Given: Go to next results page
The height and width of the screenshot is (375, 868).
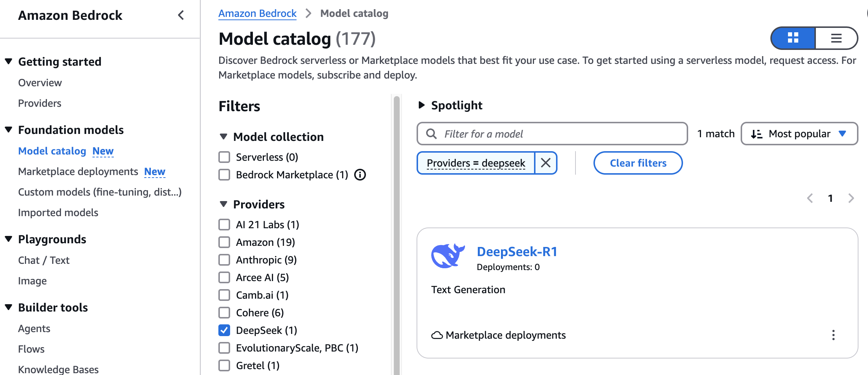Looking at the screenshot, I should 851,199.
